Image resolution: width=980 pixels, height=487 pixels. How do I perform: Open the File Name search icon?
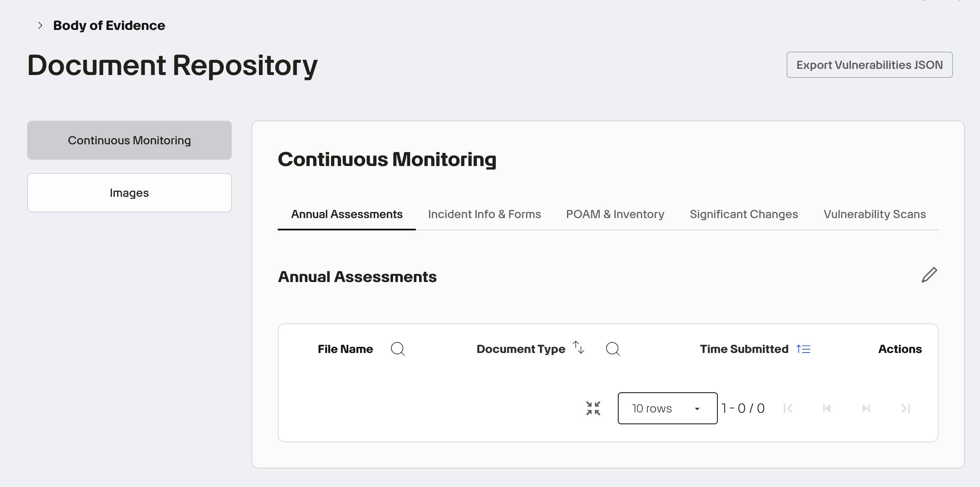(398, 349)
